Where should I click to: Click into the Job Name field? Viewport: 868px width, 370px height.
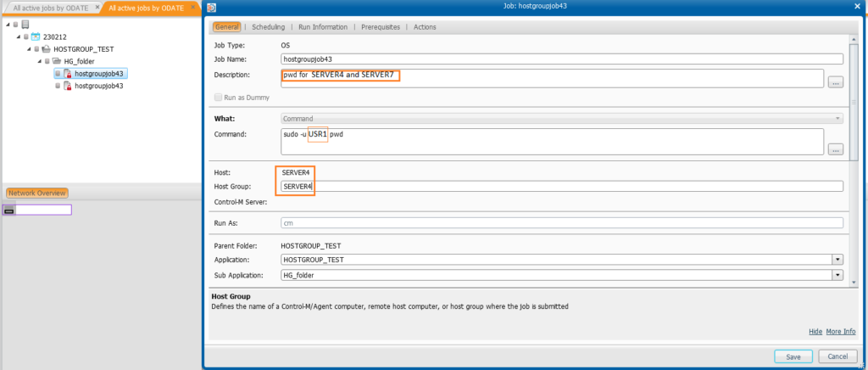tap(562, 59)
